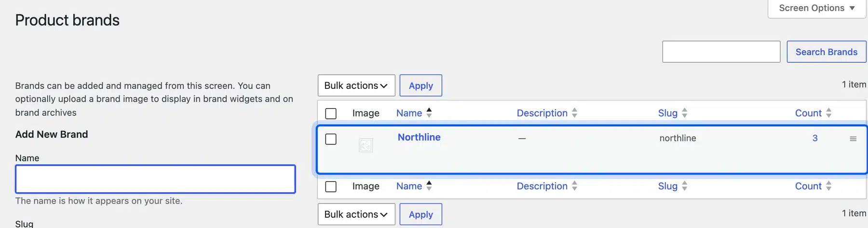868x228 pixels.
Task: Sort by Name in table header
Action: (x=409, y=113)
